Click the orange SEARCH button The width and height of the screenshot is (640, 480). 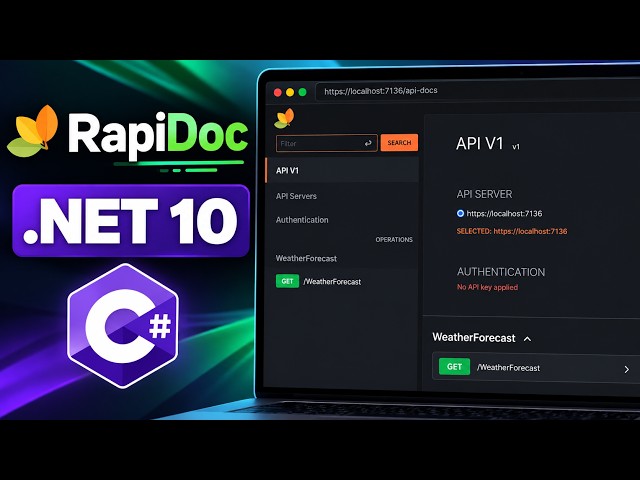pos(399,142)
